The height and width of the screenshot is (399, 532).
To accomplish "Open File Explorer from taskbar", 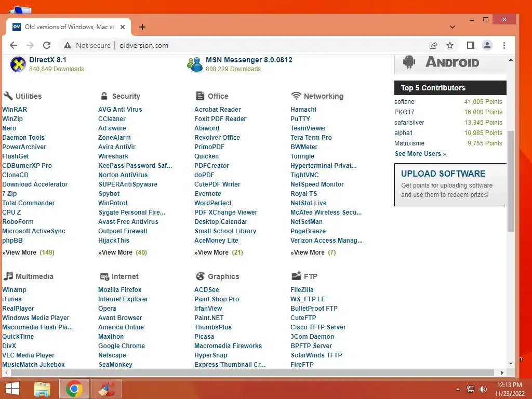I will pos(42,389).
